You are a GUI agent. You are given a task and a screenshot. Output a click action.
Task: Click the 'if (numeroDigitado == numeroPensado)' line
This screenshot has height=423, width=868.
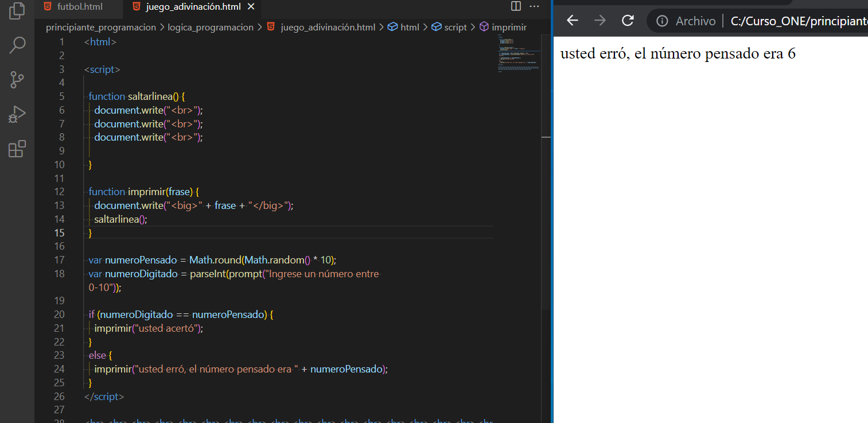click(181, 315)
